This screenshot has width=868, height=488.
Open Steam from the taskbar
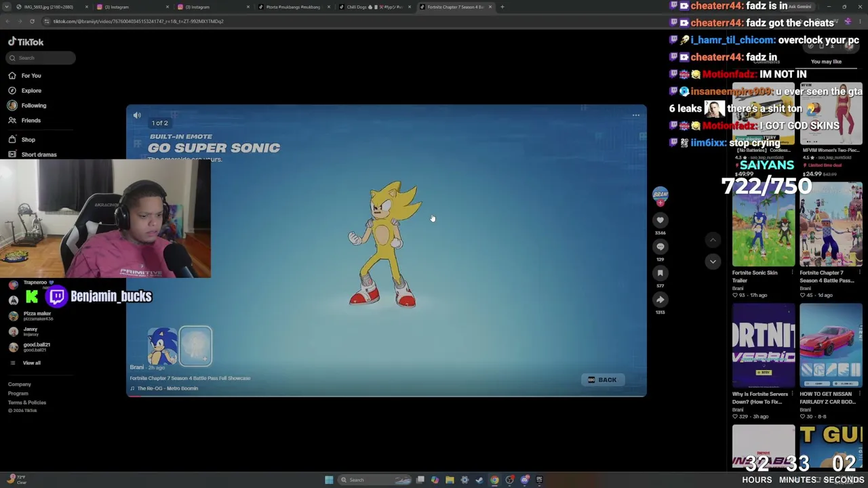[x=479, y=480]
